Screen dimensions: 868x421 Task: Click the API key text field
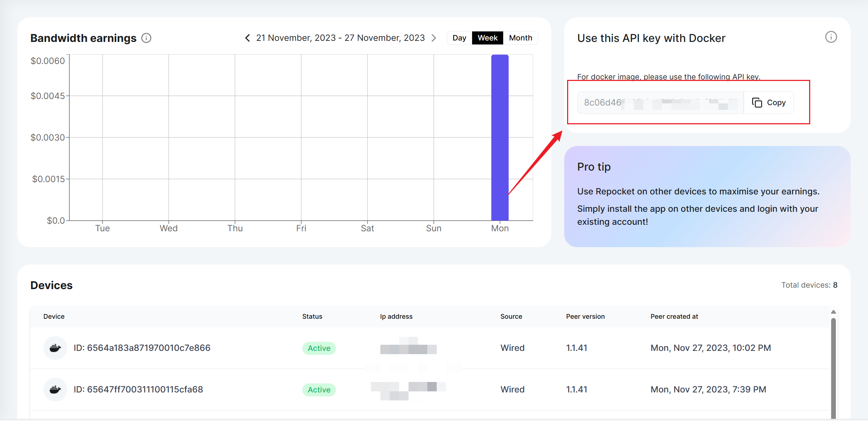(660, 103)
